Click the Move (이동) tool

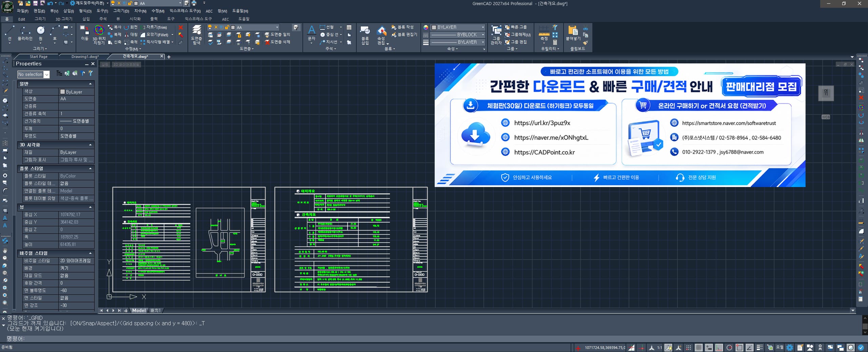click(x=84, y=33)
